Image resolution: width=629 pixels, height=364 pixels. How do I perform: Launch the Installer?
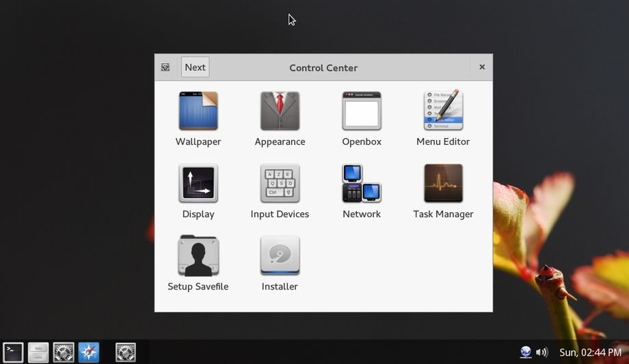coord(280,256)
